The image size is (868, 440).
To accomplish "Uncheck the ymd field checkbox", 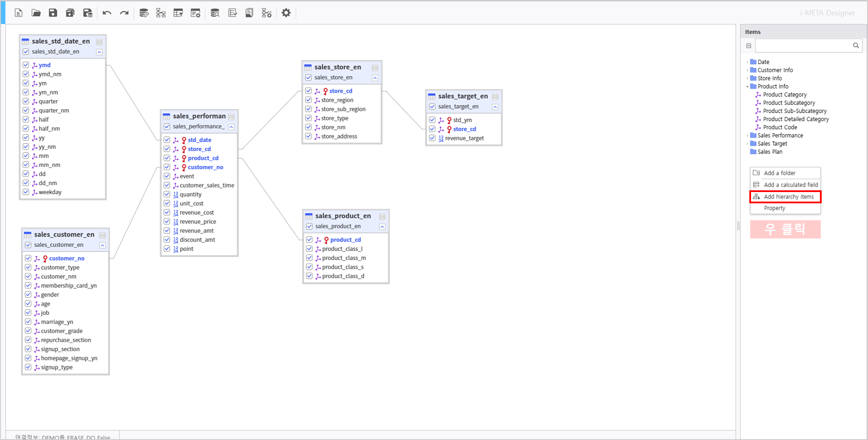I will pyautogui.click(x=26, y=65).
